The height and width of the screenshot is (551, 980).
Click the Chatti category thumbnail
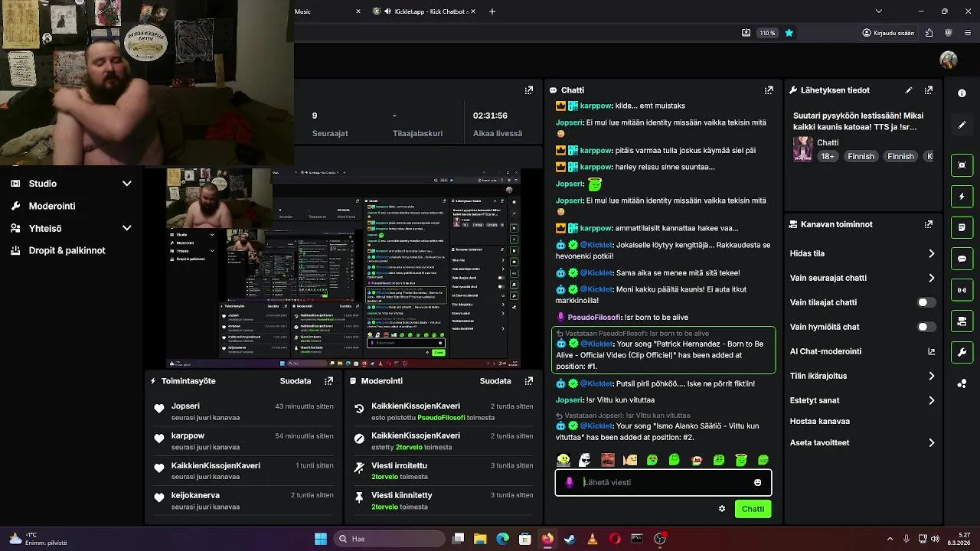[802, 148]
